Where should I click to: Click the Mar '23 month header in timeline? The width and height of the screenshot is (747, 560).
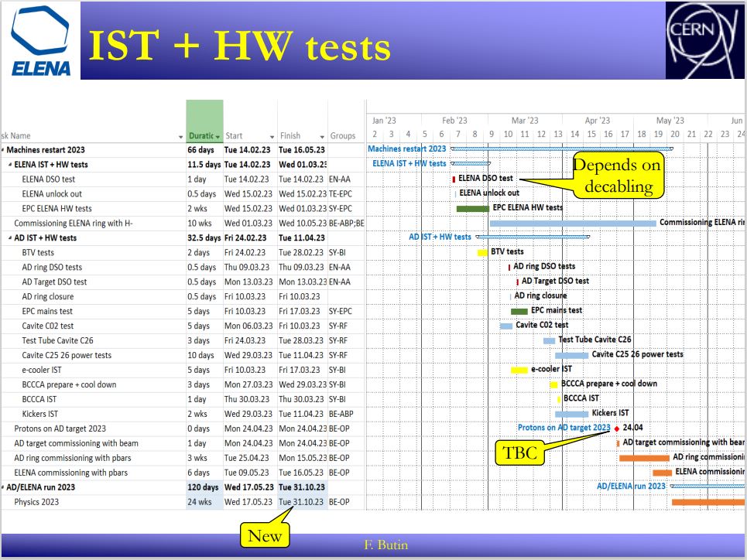click(525, 121)
